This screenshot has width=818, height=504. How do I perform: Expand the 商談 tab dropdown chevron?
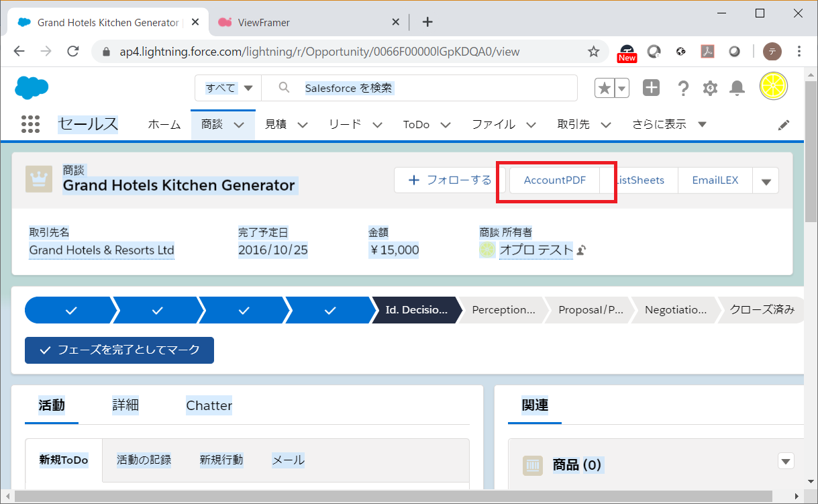[x=239, y=125]
